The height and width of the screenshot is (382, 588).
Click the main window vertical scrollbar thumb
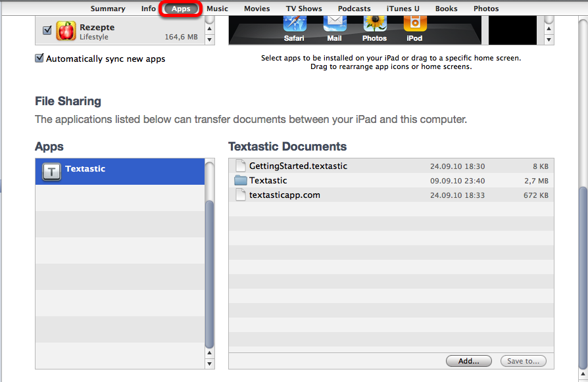[583, 278]
